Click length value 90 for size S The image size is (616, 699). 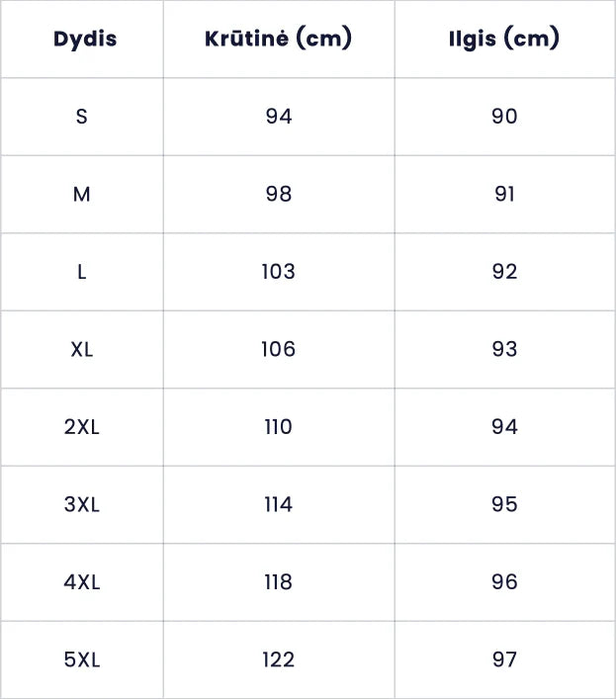pos(504,117)
